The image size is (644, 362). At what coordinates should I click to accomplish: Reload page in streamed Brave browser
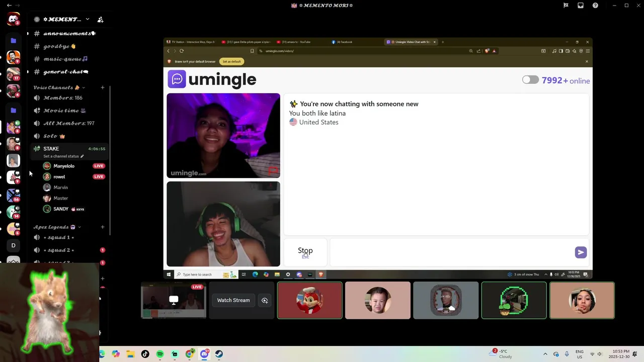click(182, 51)
